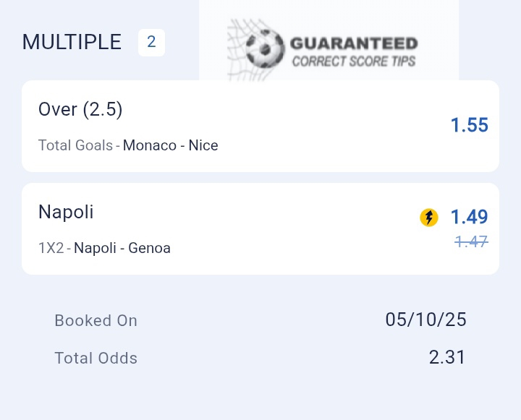
Task: Click the selection count badge showing 2
Action: click(x=151, y=42)
